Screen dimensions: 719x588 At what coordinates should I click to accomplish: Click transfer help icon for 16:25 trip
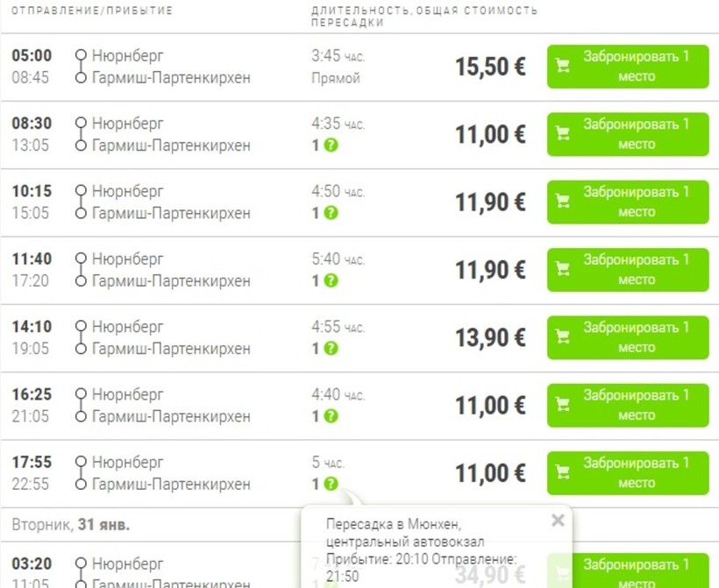(331, 416)
